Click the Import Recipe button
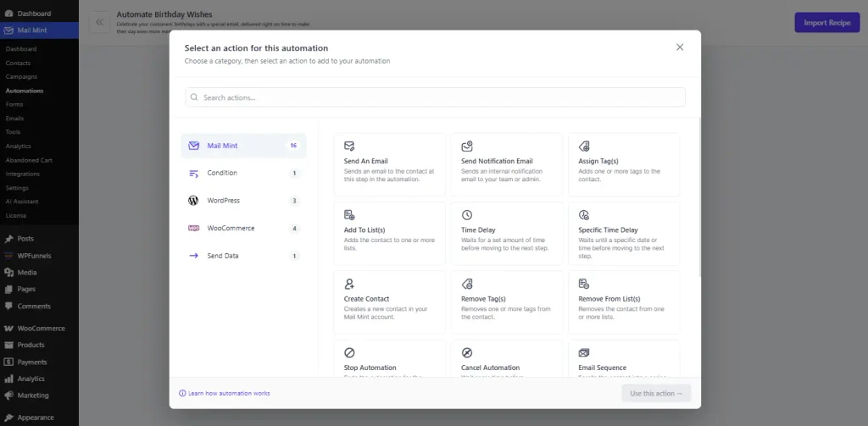The image size is (868, 426). pos(827,23)
